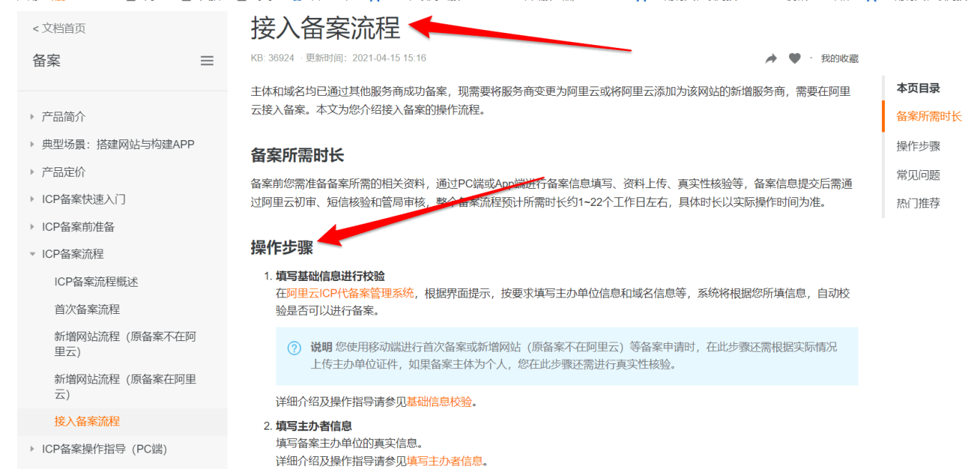This screenshot has height=469, width=980.
Task: Open ICP备案流程概述 page
Action: [x=97, y=282]
